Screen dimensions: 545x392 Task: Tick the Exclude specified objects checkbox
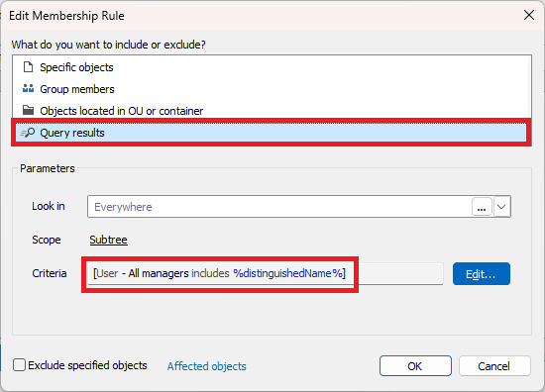(19, 365)
